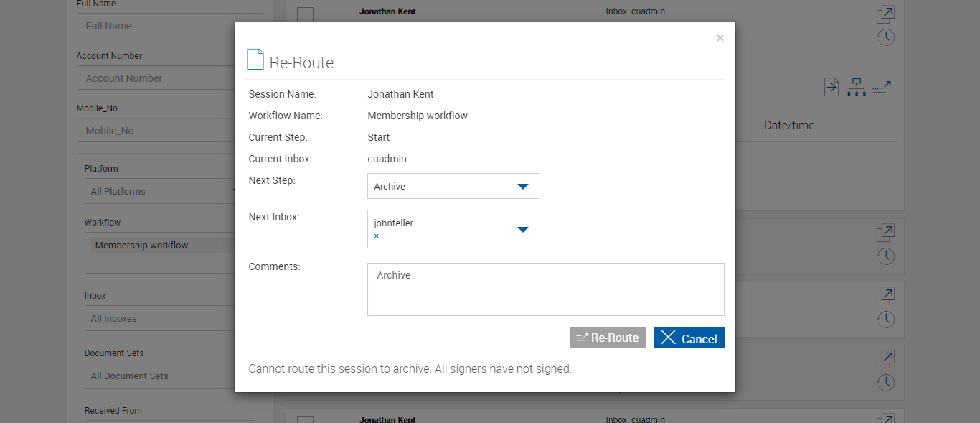980x423 pixels.
Task: Click the Comments text area
Action: tap(545, 289)
